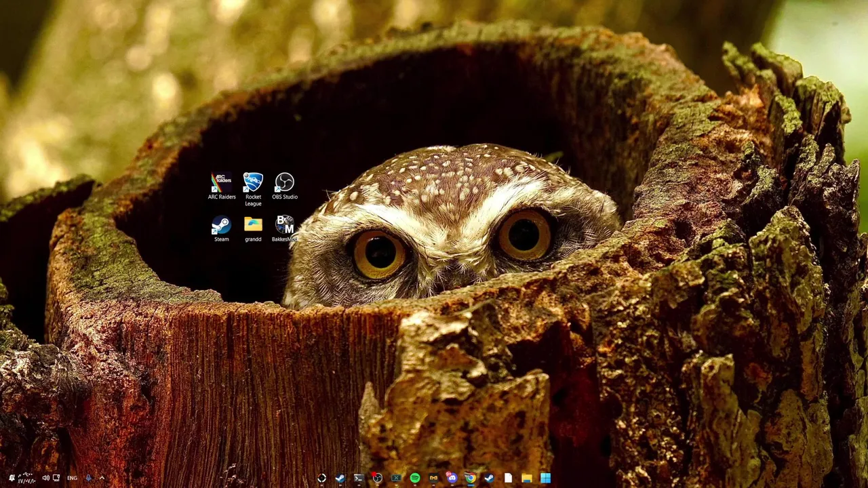Click the white ring app icon in taskbar
The width and height of the screenshot is (868, 488).
coord(321,478)
